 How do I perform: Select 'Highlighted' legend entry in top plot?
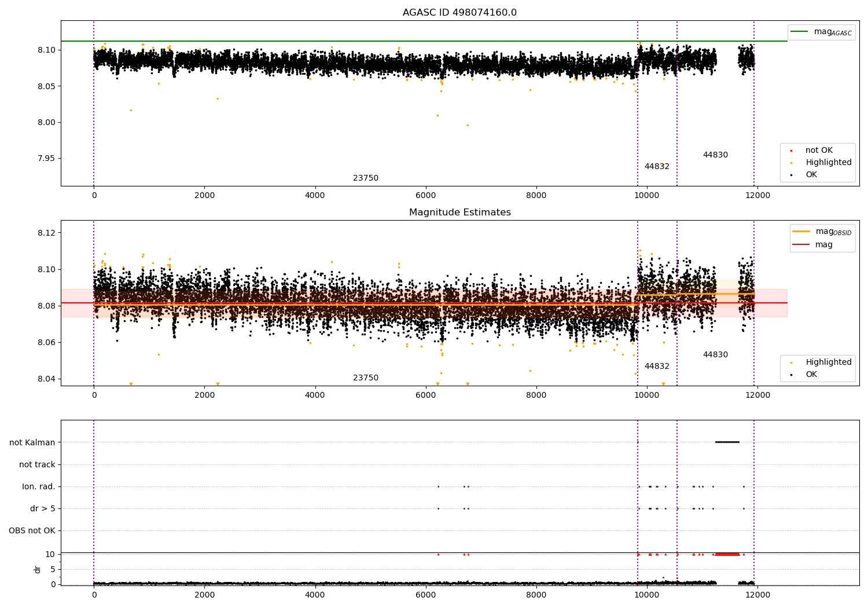(x=829, y=163)
